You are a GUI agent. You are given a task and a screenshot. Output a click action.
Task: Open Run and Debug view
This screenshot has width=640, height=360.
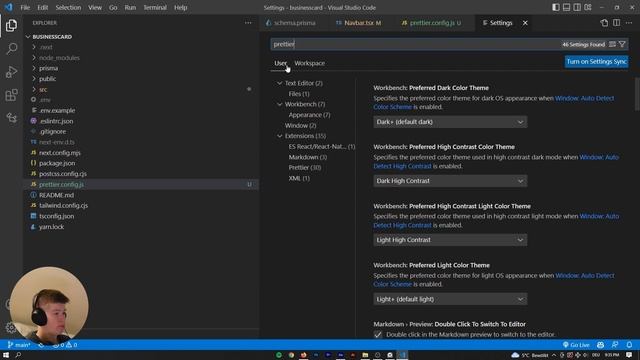point(11,72)
